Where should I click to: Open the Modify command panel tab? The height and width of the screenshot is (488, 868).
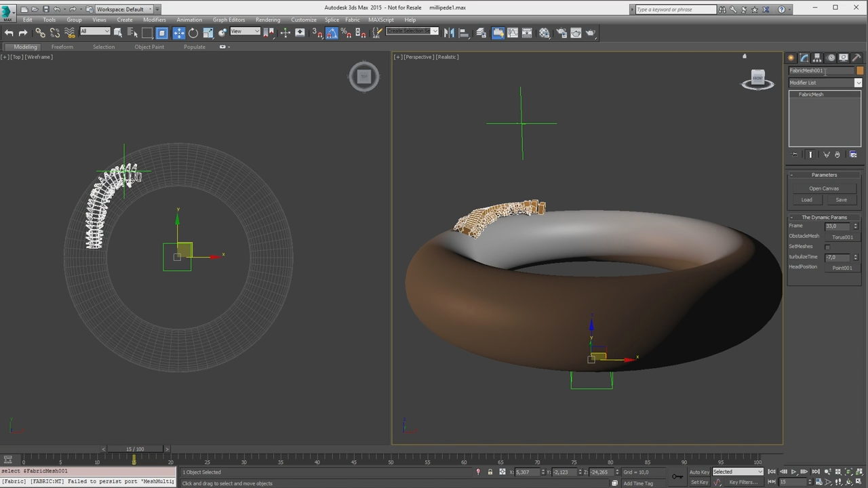(x=804, y=58)
